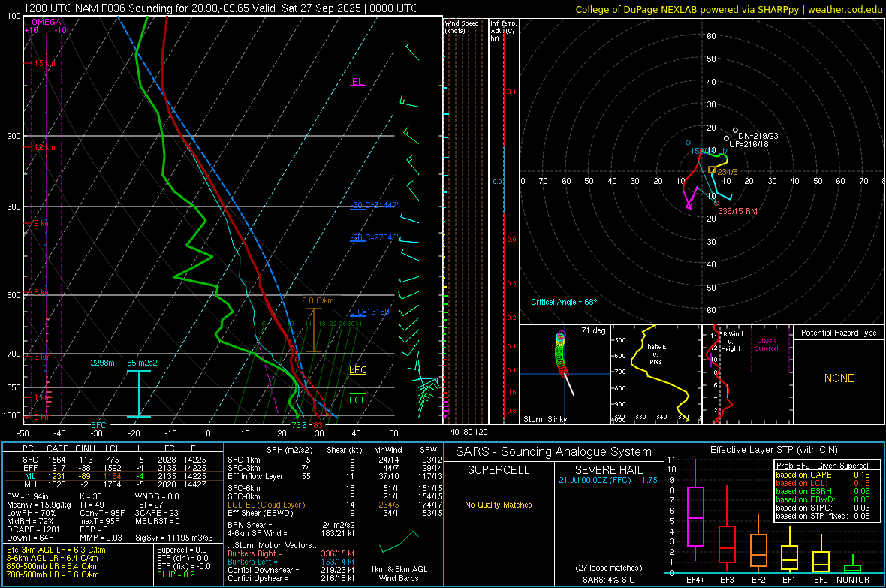Click the '71 deg' slinky tilt value
The width and height of the screenshot is (886, 588).
point(593,330)
